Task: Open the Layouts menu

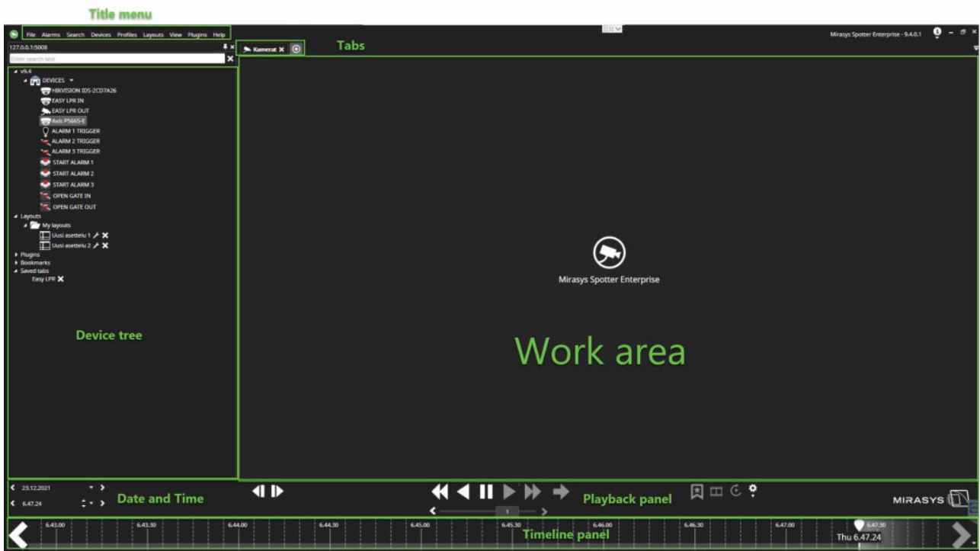Action: (x=153, y=35)
